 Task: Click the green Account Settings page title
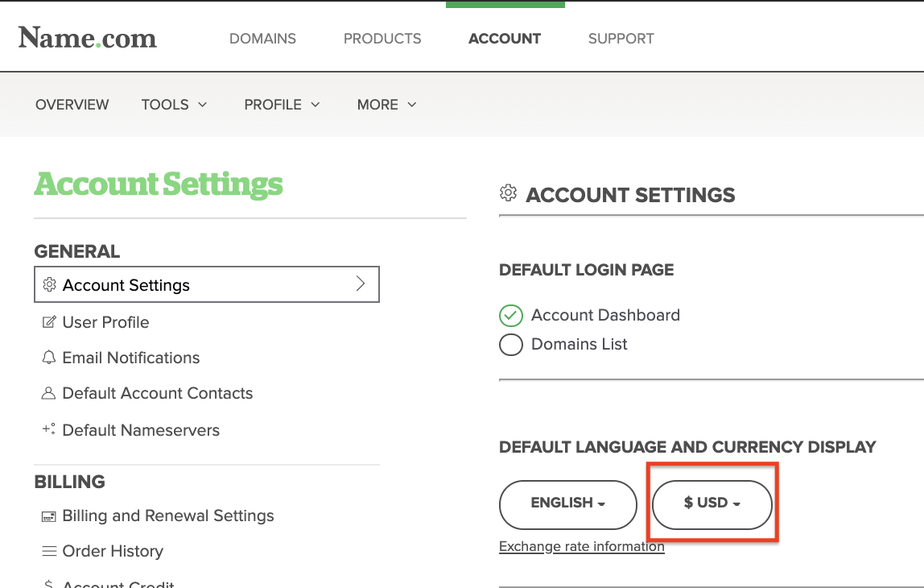click(x=158, y=184)
